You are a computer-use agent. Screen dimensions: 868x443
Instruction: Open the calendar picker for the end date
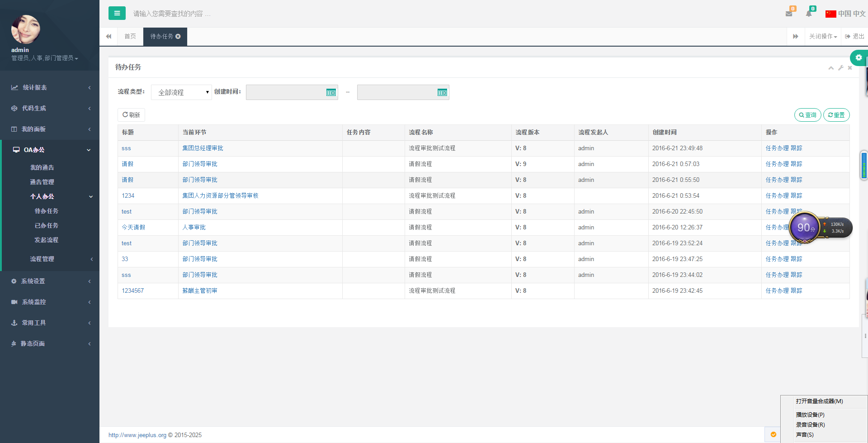tap(442, 92)
